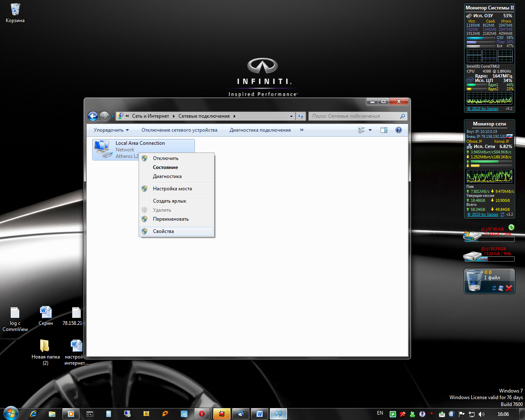525x420 pixels.
Task: Click Диагностика подключения toolbar button
Action: point(260,130)
